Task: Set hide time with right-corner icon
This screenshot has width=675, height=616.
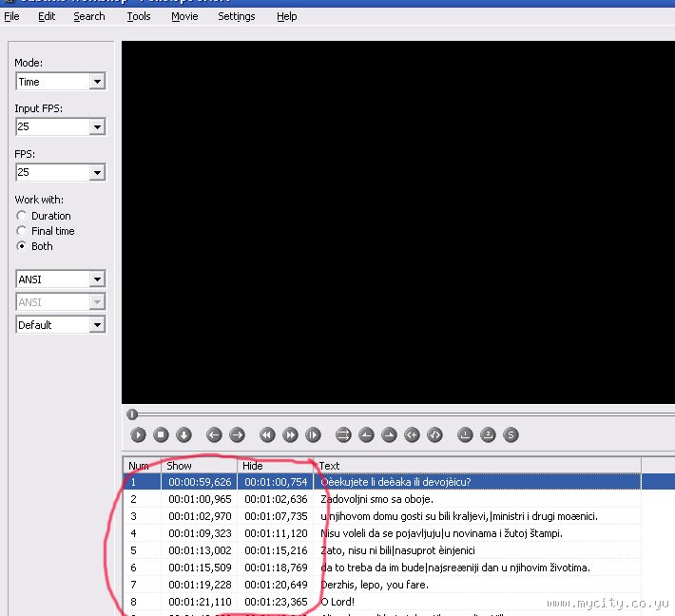Action: pos(389,434)
